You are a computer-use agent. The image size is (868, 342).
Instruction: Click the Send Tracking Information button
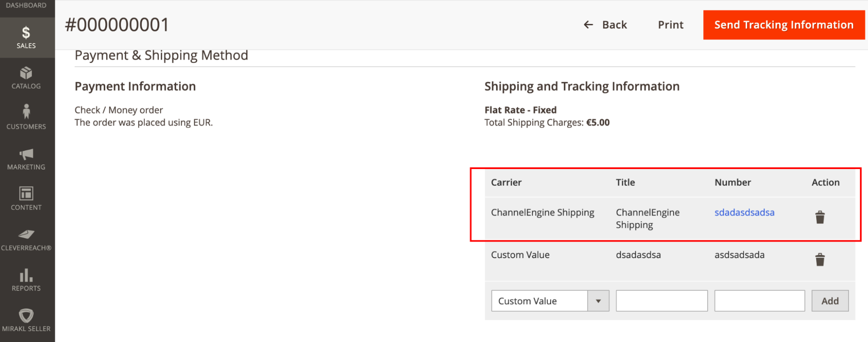pyautogui.click(x=784, y=25)
